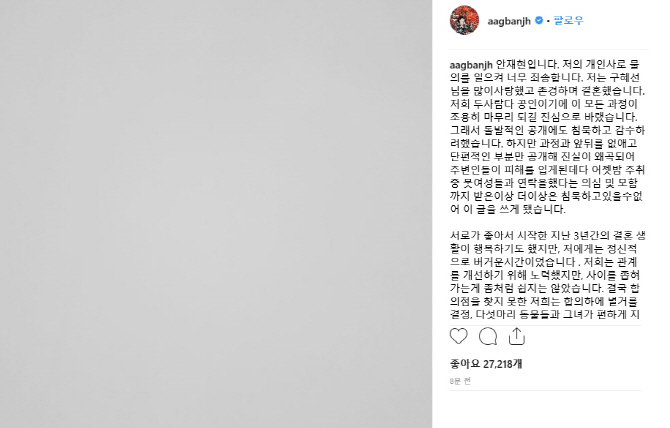Screen dimensions: 670x428
Task: Open comments via speech bubble icon
Action: 488,336
